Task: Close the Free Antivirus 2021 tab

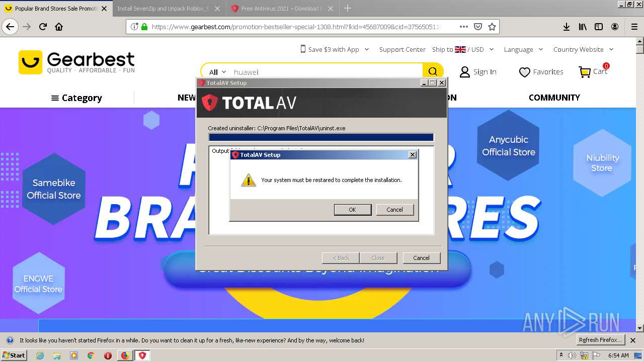Action: (x=331, y=9)
